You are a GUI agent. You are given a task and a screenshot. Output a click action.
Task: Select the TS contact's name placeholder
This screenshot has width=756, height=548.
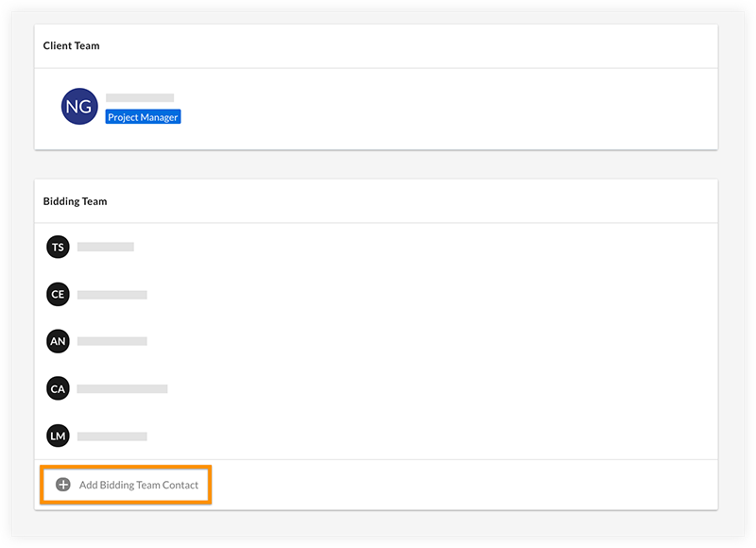(106, 247)
